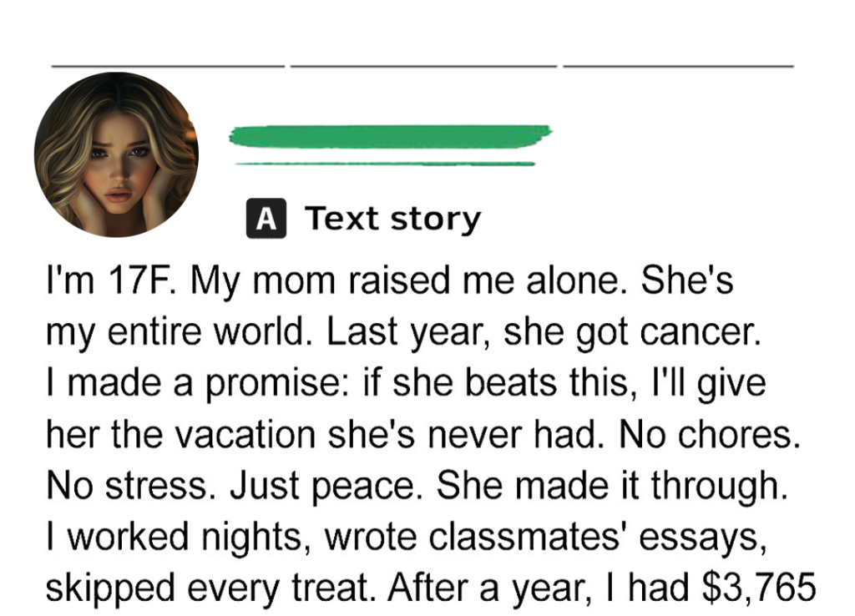Image resolution: width=855 pixels, height=616 pixels.
Task: Tap the first story progress segment
Action: (168, 66)
